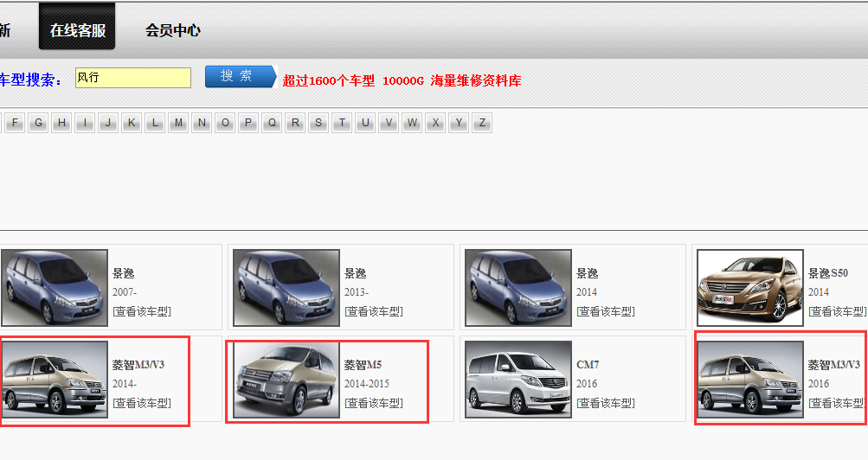This screenshot has width=868, height=460.
Task: Select letter N filter
Action: 202,123
